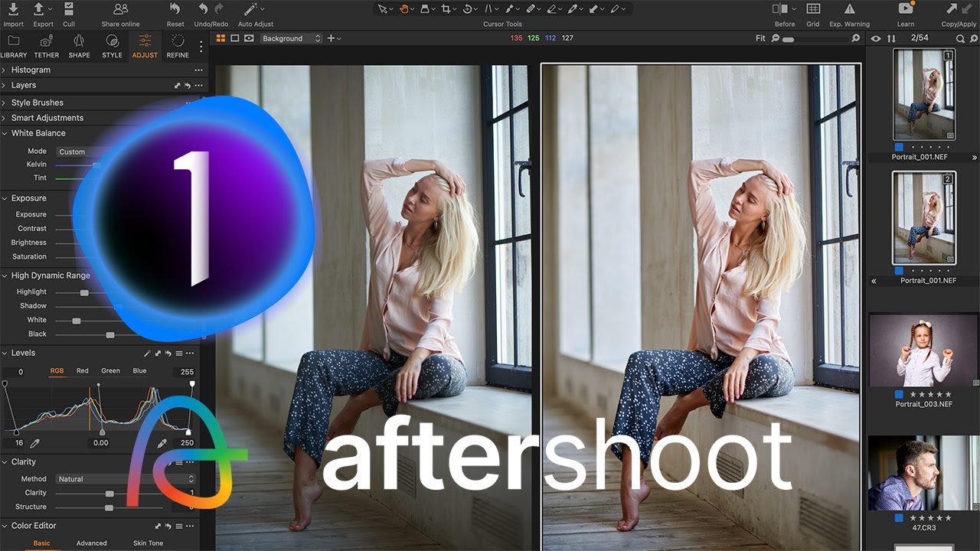
Task: Open the Learn video icon
Action: tap(906, 9)
